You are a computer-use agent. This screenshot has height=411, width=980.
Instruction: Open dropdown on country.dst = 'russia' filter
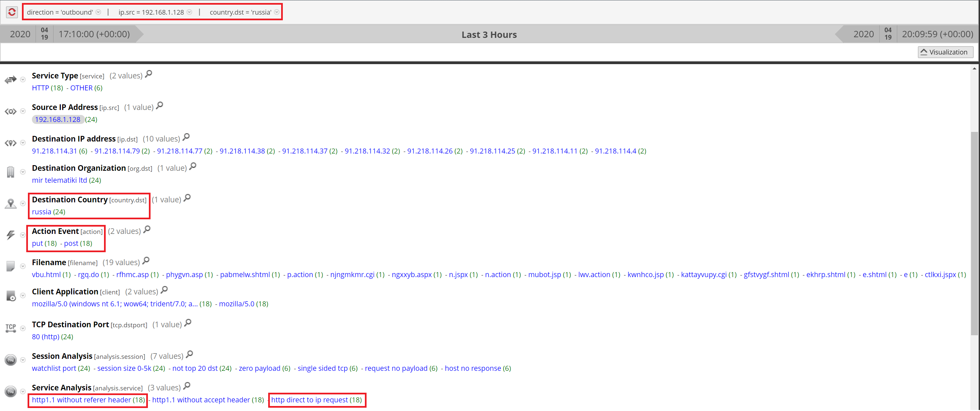tap(276, 12)
